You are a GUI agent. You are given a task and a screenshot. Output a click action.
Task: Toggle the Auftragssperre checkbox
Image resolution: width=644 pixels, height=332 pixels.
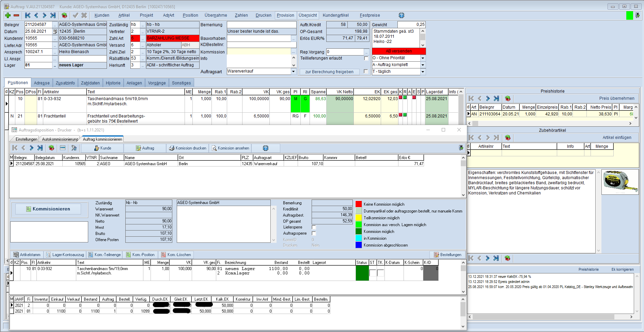[314, 233]
